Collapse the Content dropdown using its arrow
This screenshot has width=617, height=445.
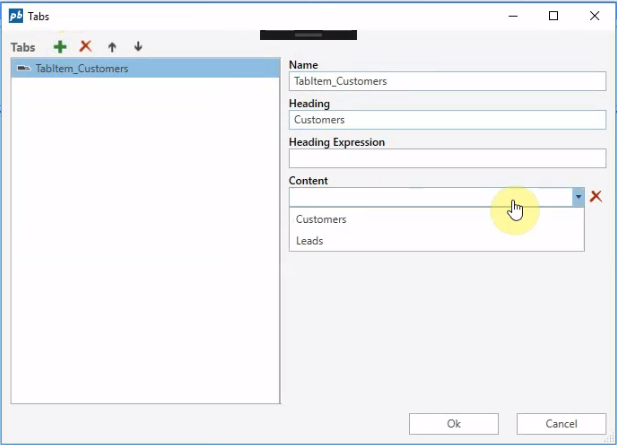[578, 197]
